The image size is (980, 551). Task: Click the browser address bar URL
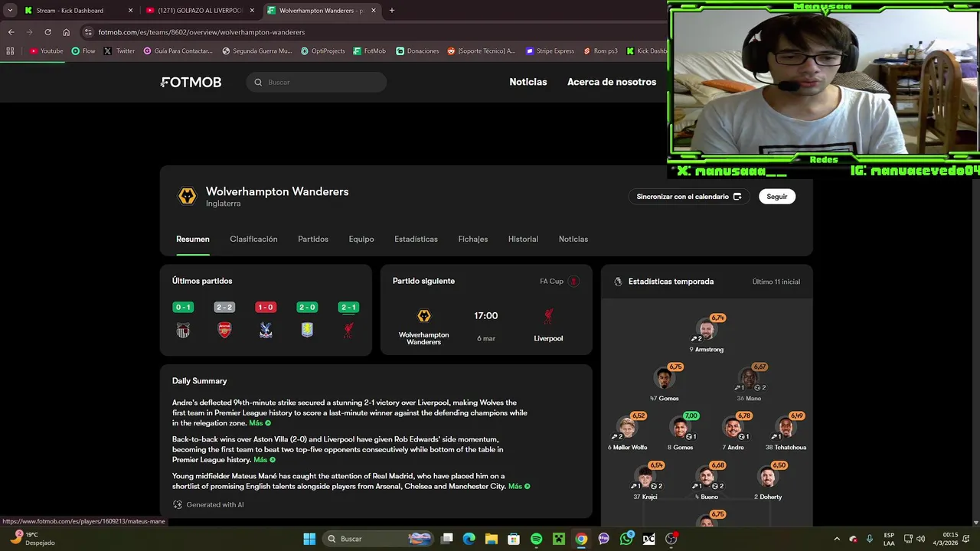[201, 32]
